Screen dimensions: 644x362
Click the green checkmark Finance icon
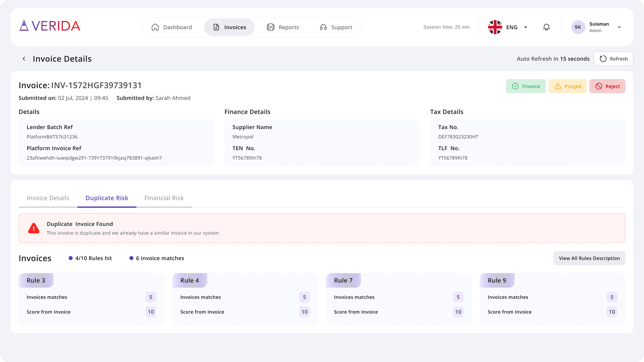click(515, 86)
